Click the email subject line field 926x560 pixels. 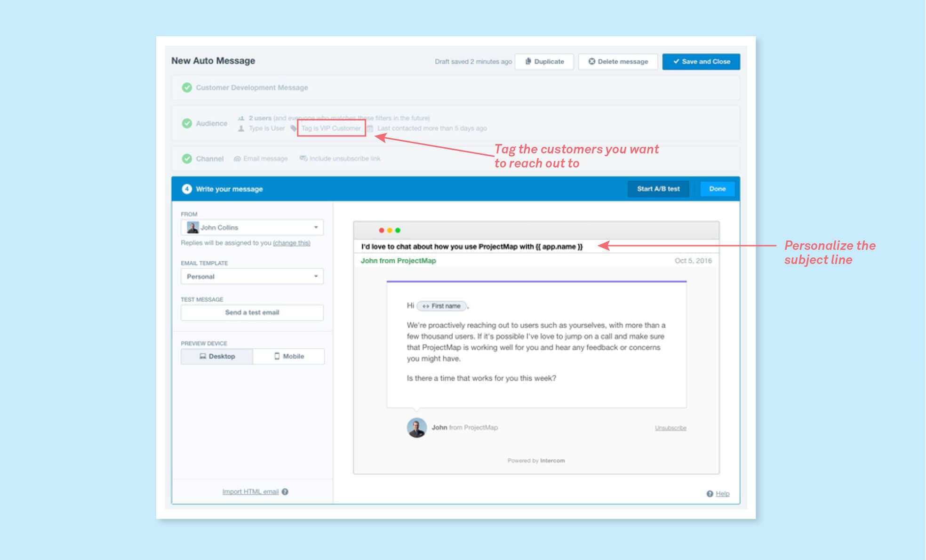click(536, 247)
